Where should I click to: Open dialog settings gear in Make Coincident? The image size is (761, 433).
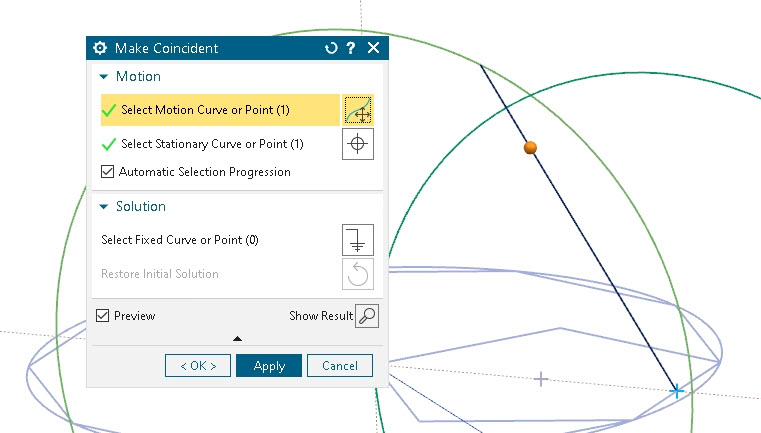[100, 48]
